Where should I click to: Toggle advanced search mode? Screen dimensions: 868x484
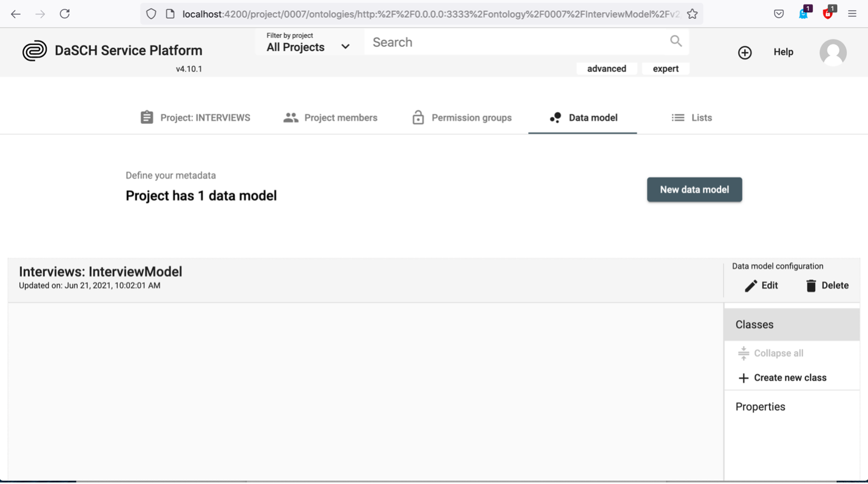pyautogui.click(x=606, y=68)
